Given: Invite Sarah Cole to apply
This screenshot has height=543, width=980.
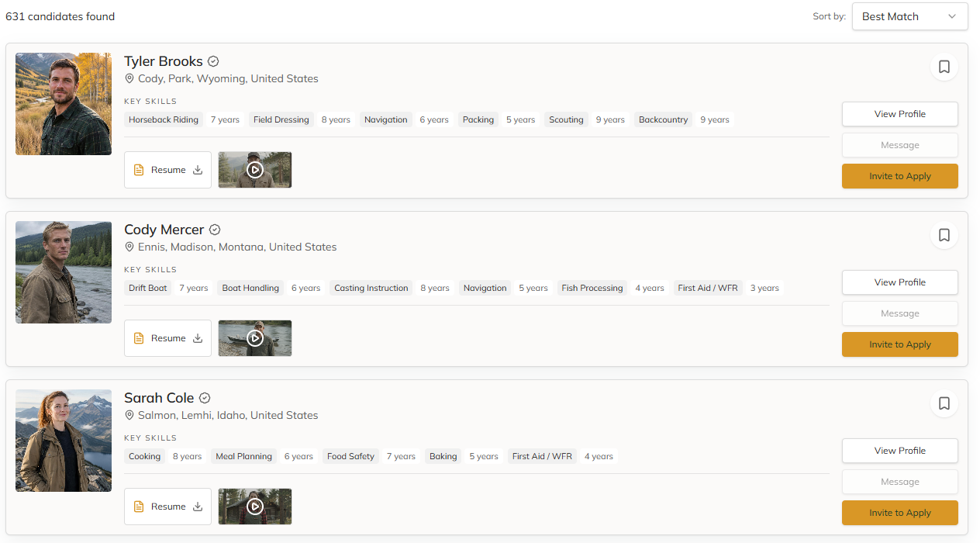Looking at the screenshot, I should click(x=900, y=513).
